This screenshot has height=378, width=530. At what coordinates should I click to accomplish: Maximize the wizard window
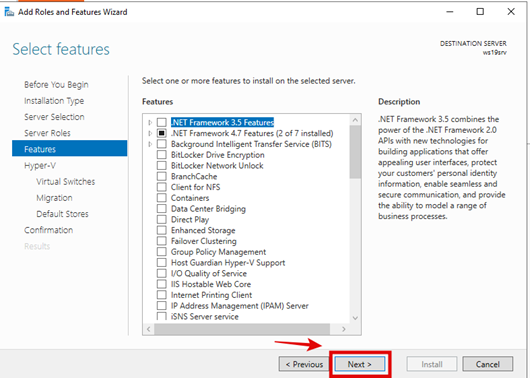(x=480, y=12)
